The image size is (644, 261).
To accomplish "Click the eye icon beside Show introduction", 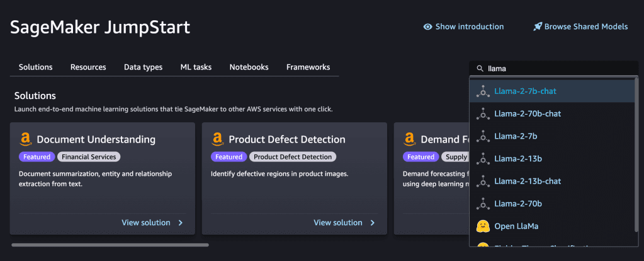I will coord(427,26).
